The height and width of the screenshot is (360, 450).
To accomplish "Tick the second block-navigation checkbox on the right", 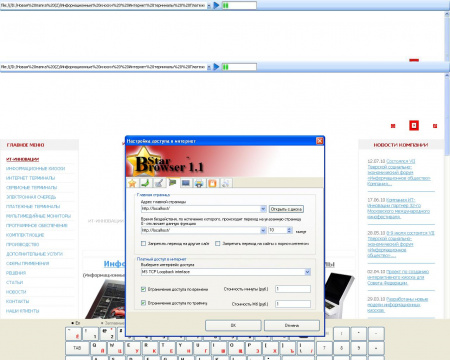I will 218,244.
